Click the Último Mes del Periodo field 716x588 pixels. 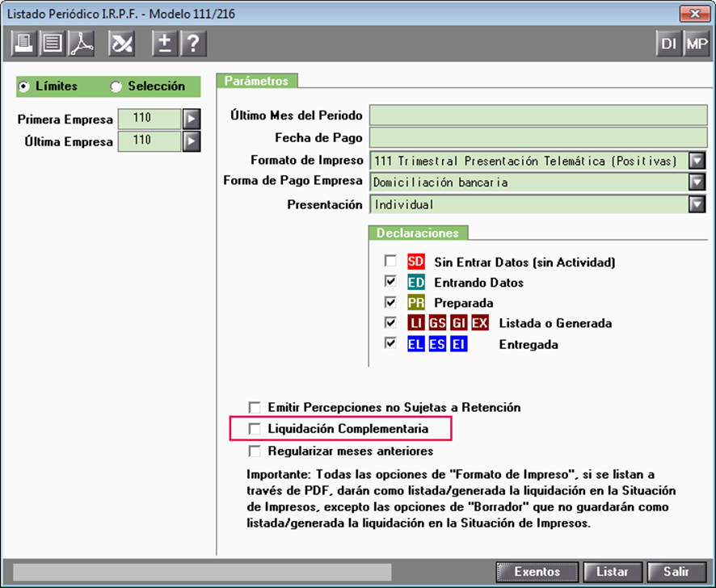pos(537,115)
